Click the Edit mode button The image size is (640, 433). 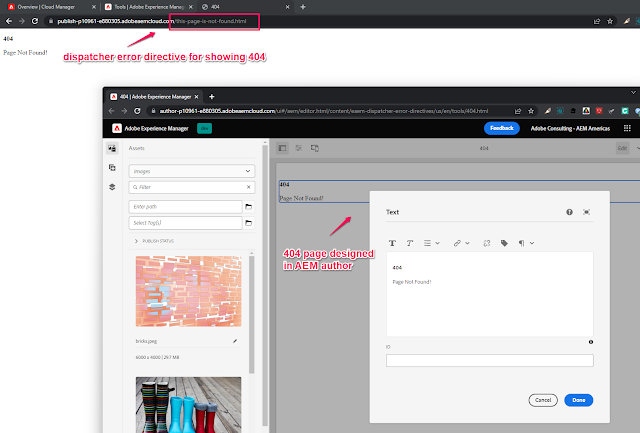tap(622, 148)
